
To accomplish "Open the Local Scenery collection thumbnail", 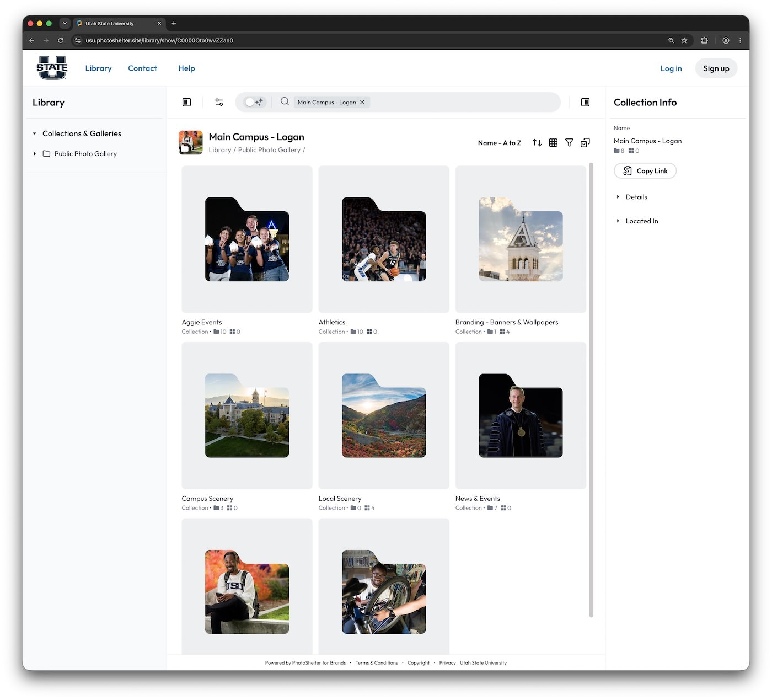I will (384, 415).
